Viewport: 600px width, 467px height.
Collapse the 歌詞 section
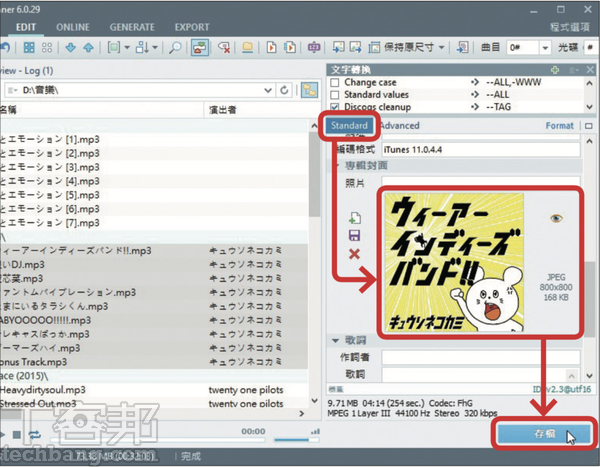335,341
